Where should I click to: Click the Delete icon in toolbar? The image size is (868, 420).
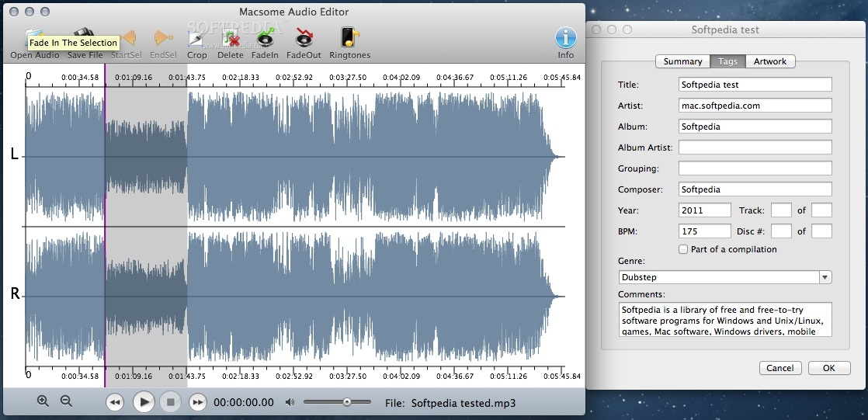231,39
